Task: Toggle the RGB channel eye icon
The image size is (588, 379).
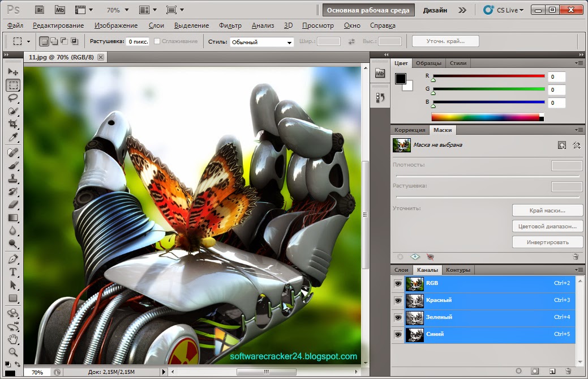Action: (397, 283)
